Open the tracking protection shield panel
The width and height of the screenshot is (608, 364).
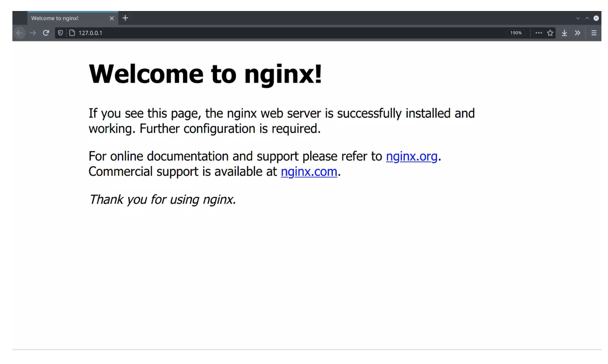coord(60,33)
